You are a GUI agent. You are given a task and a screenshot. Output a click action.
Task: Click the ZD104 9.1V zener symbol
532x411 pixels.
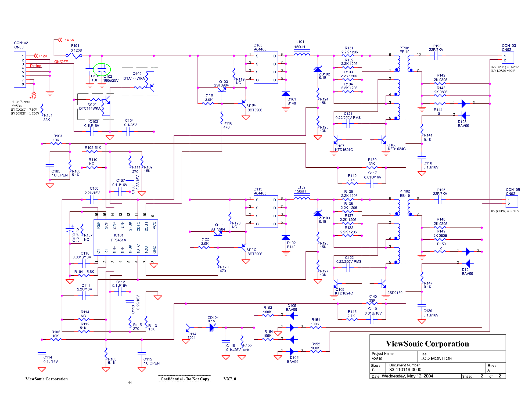(213, 327)
